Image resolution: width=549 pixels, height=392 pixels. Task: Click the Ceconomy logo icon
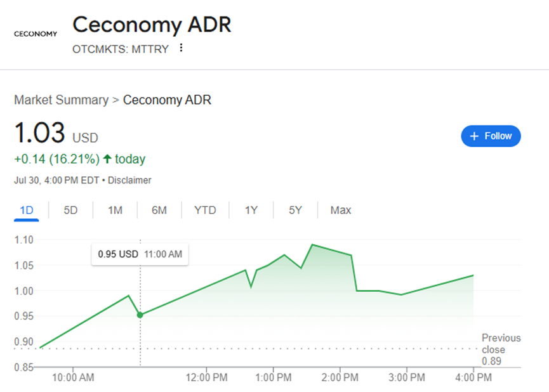click(36, 34)
